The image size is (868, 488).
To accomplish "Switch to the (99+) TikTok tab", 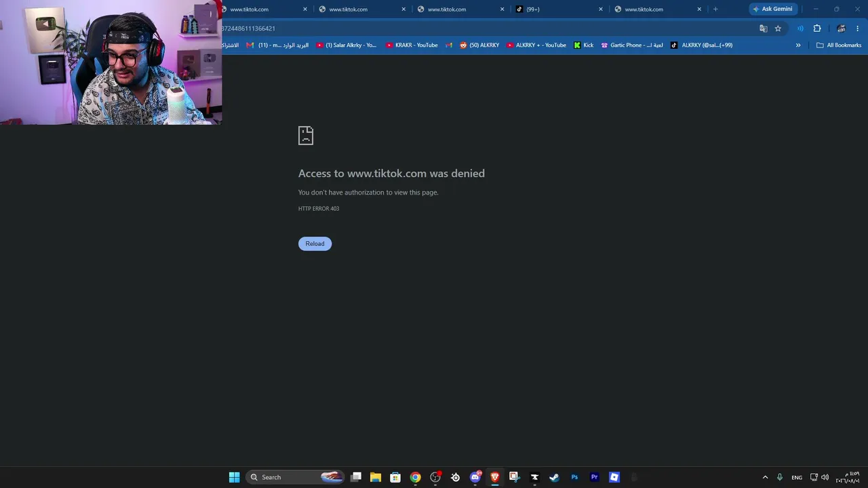I will pos(559,9).
